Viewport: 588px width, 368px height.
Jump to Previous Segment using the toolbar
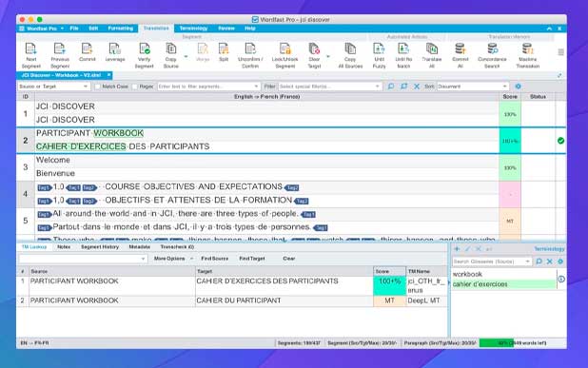point(60,55)
